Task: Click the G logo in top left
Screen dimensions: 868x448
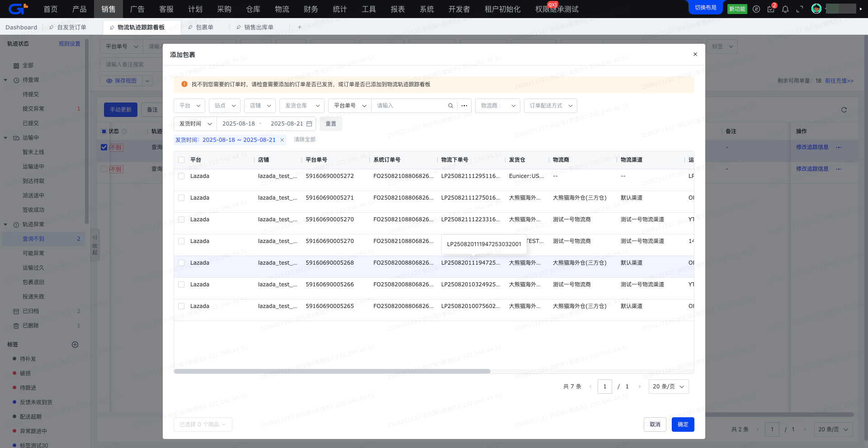Action: click(x=18, y=9)
